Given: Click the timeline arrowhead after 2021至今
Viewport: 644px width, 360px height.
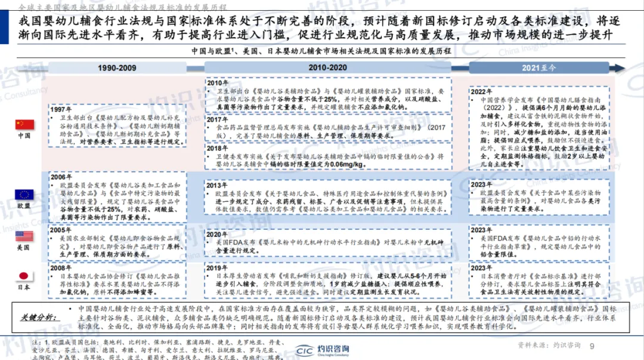Looking at the screenshot, I should (x=618, y=68).
